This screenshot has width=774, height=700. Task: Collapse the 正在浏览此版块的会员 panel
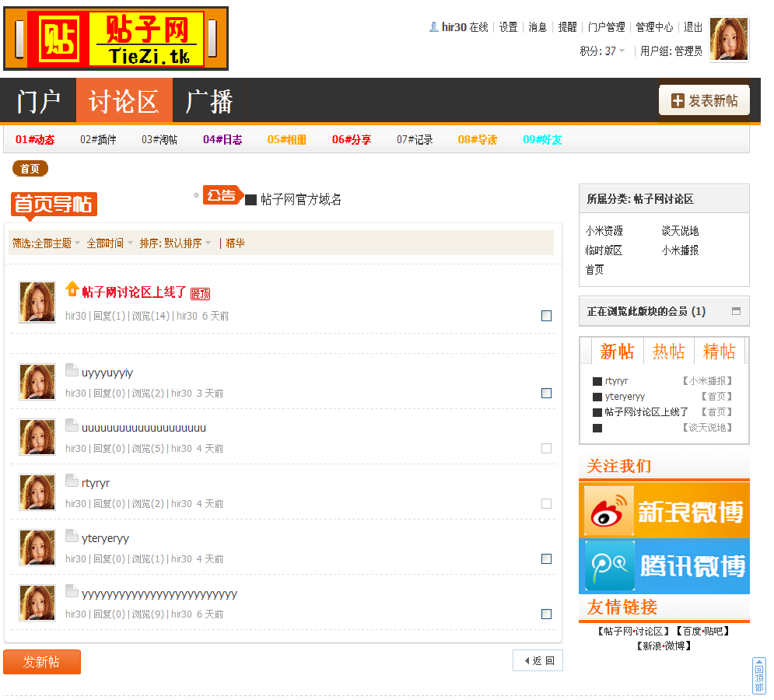pyautogui.click(x=736, y=311)
